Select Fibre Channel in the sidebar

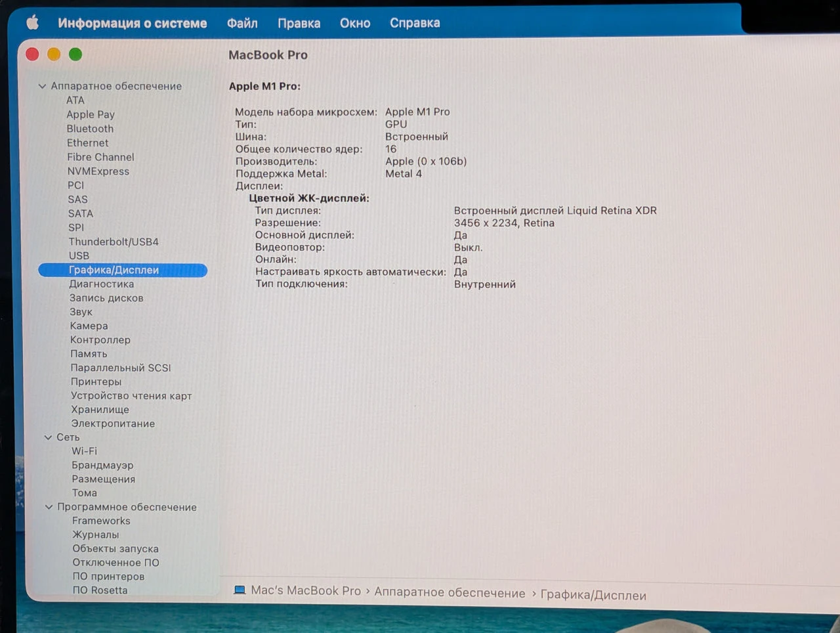100,157
